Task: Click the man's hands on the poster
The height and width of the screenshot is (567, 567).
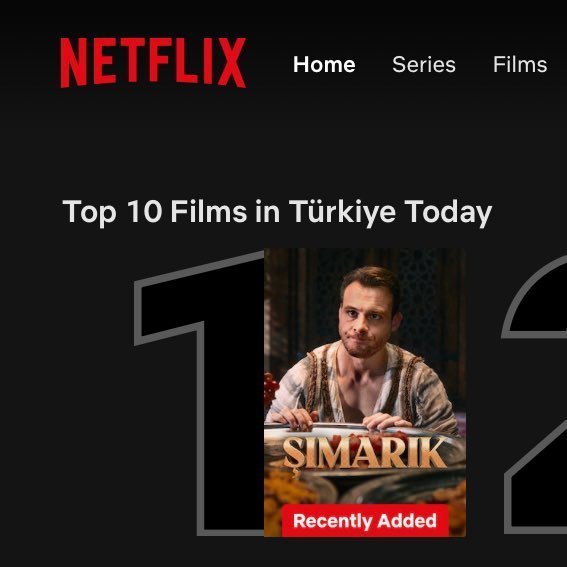Action: [x=340, y=419]
